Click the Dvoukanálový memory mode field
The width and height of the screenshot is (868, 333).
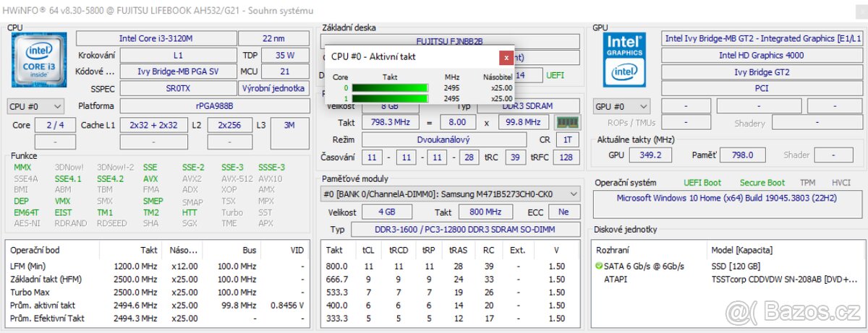click(x=443, y=139)
